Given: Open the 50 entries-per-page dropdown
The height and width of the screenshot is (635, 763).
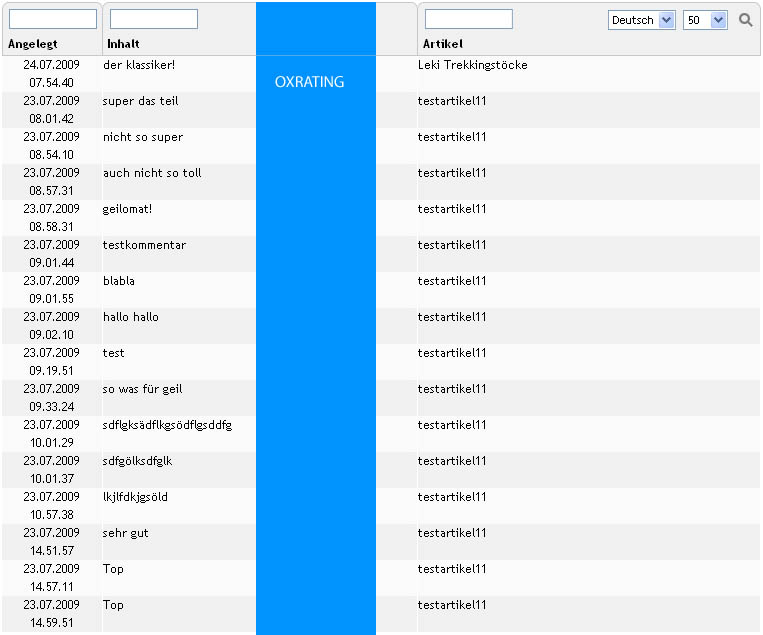Looking at the screenshot, I should pyautogui.click(x=705, y=20).
